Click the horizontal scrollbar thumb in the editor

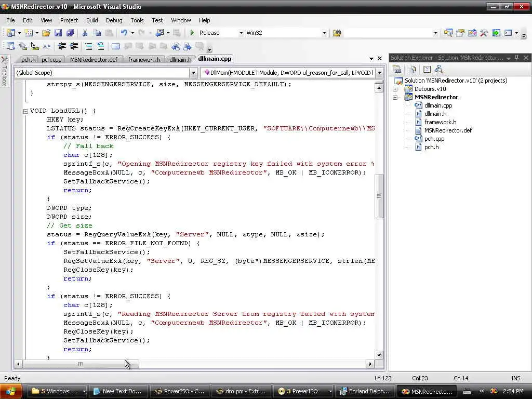click(x=81, y=364)
